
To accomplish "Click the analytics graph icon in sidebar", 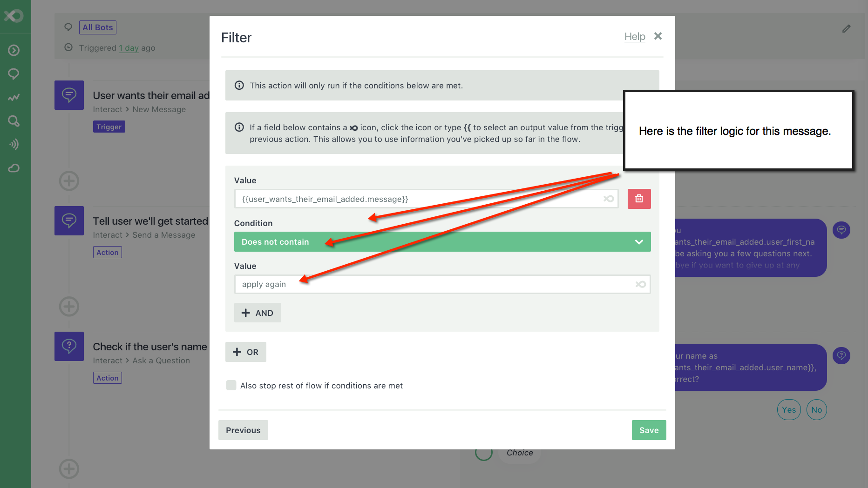I will (x=14, y=97).
